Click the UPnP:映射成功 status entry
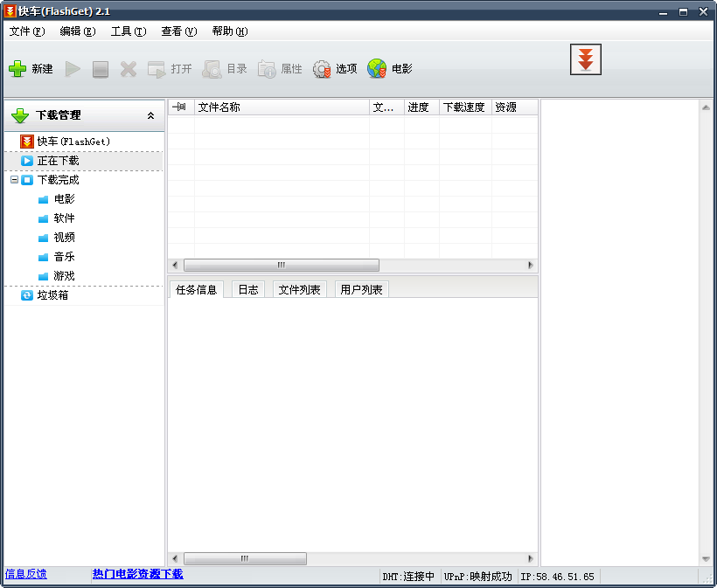This screenshot has height=588, width=717. point(477,577)
